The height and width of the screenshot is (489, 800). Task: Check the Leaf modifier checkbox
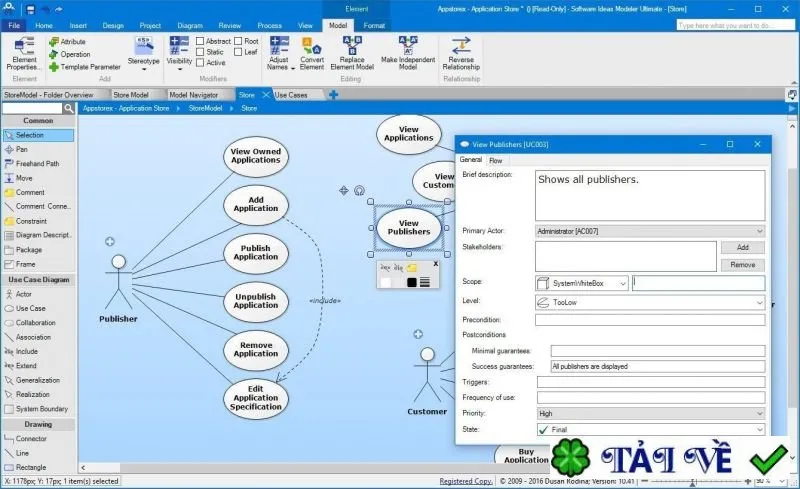pyautogui.click(x=238, y=52)
